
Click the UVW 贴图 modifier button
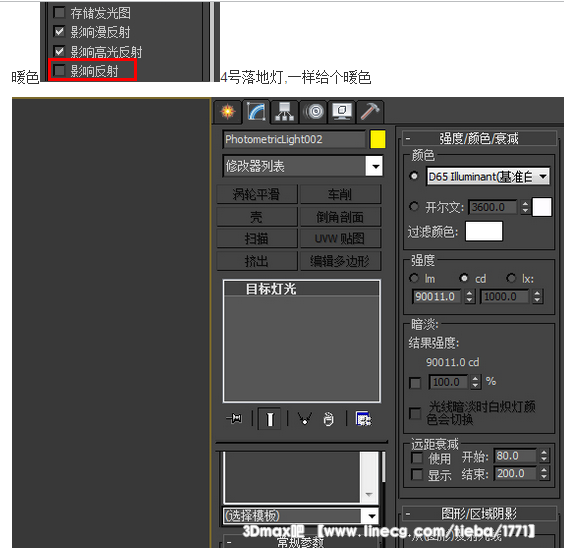[x=340, y=239]
